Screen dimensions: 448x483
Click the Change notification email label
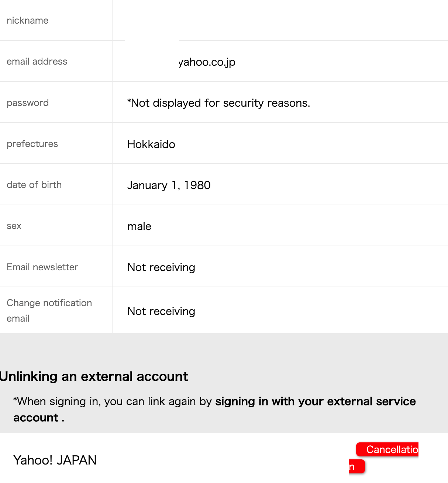(49, 311)
